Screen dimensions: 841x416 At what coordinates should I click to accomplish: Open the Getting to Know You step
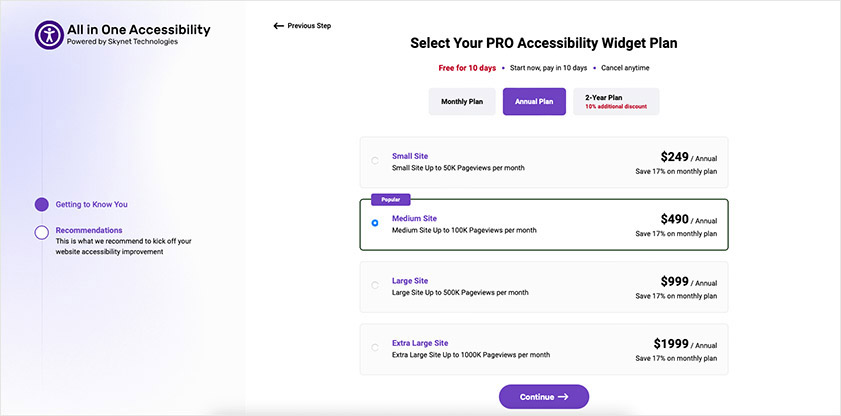coord(92,204)
